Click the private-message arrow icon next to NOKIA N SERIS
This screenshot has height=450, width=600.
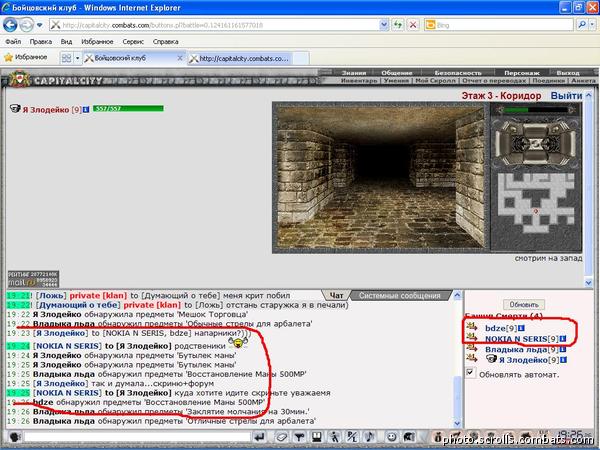click(x=472, y=338)
